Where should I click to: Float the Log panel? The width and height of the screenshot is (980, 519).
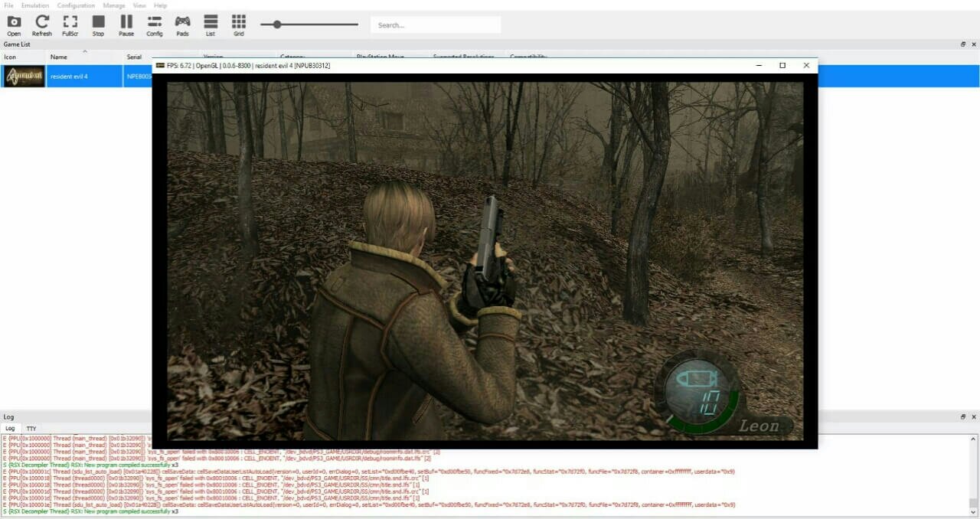(963, 417)
